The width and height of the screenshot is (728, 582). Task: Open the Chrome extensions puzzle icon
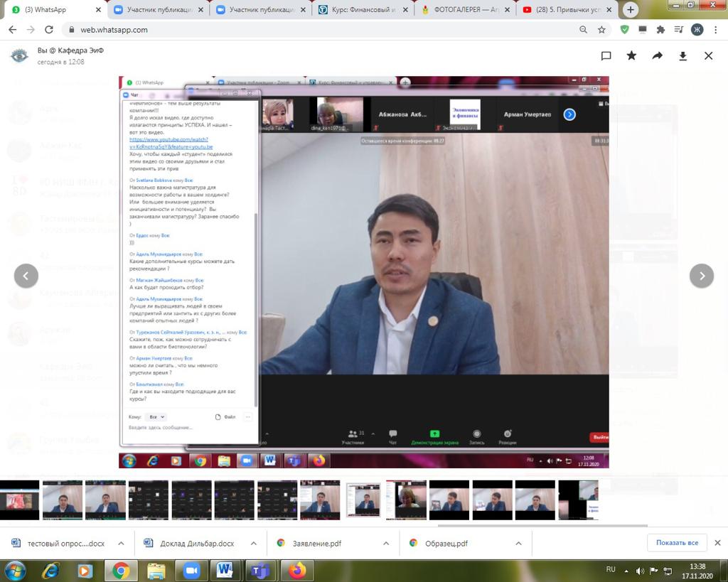coord(660,30)
